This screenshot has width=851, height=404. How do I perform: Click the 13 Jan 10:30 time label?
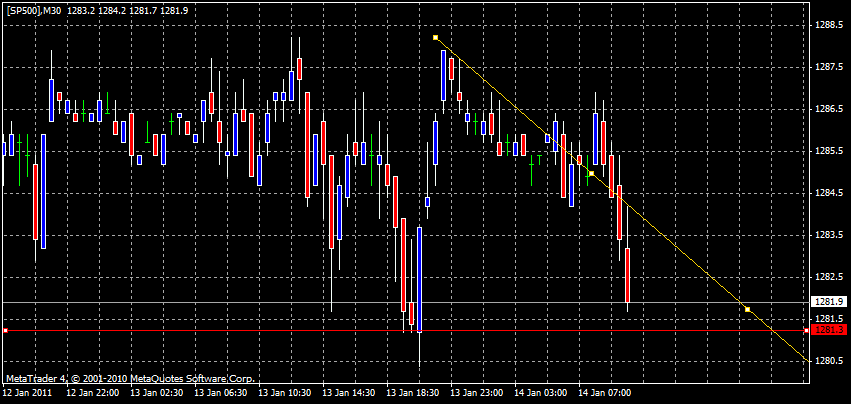(x=284, y=392)
